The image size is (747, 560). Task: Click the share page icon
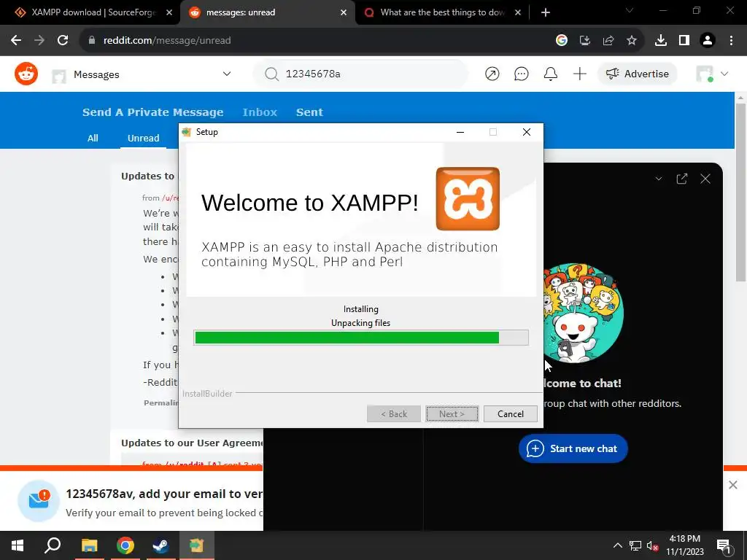[x=608, y=41]
